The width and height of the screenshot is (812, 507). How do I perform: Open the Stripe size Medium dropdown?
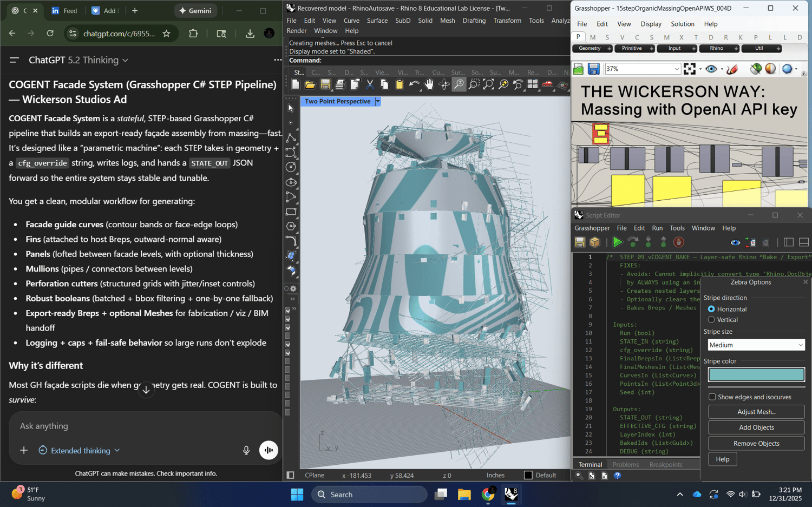[756, 345]
